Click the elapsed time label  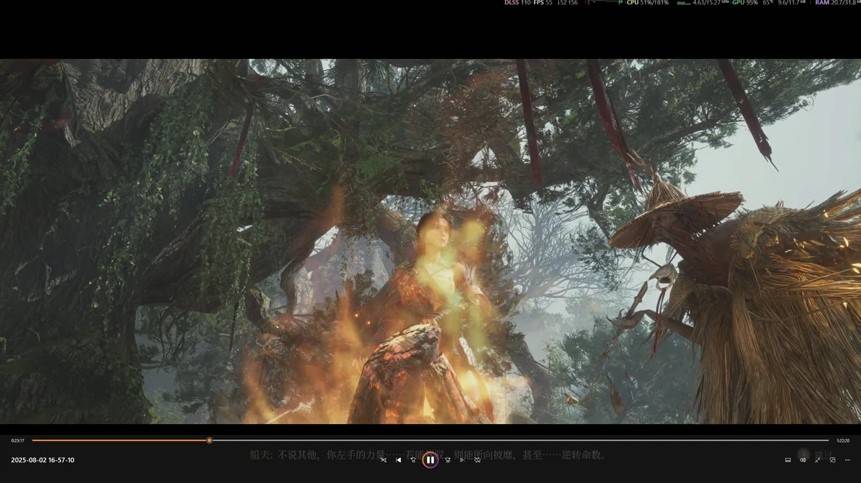click(x=17, y=440)
